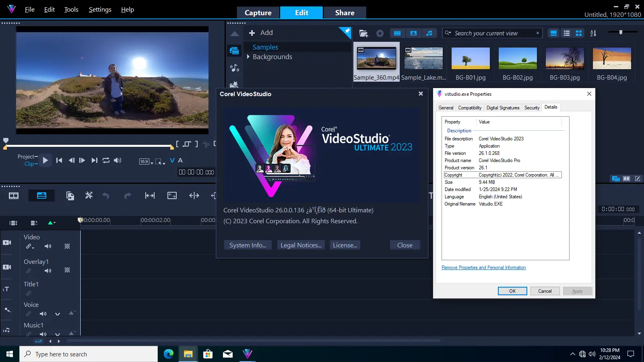Toggle track transparency on the Video track
This screenshot has height=362, width=644.
coord(67,246)
